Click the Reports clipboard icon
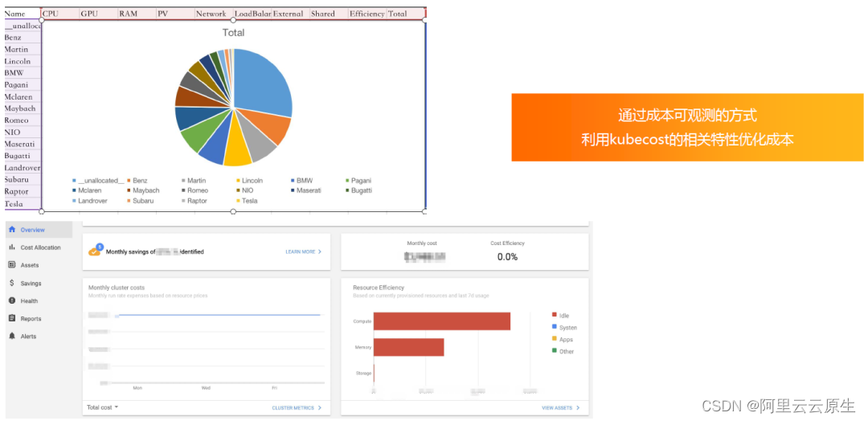 (11, 318)
